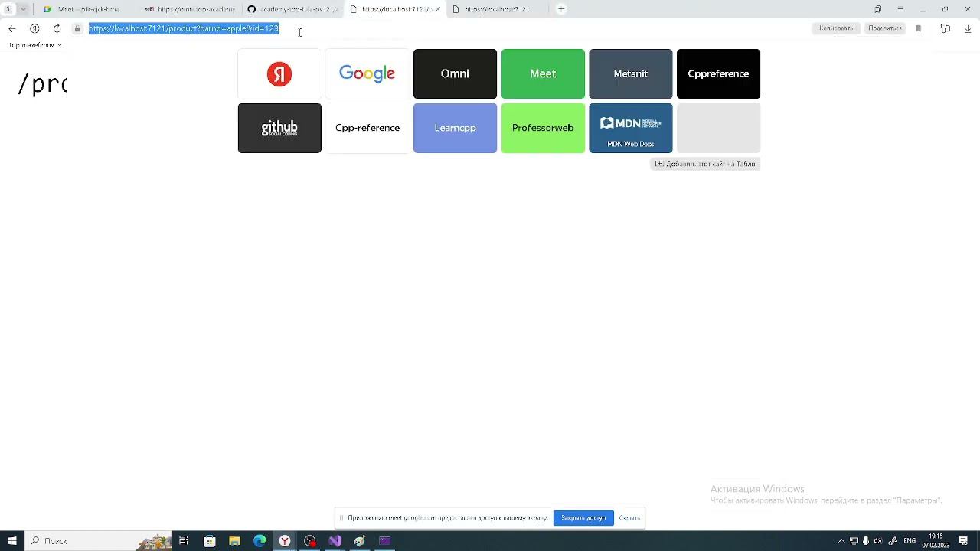980x551 pixels.
Task: Bookmark this page with the flag icon
Action: click(x=918, y=28)
